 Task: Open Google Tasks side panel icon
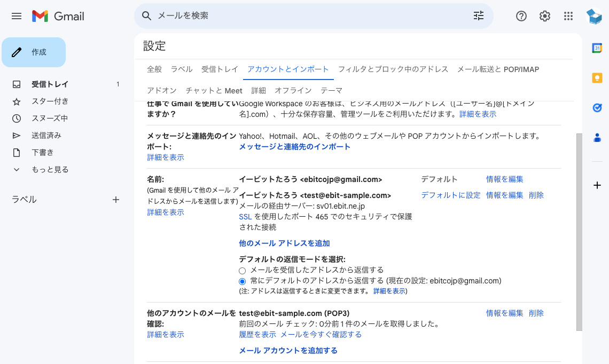tap(597, 107)
